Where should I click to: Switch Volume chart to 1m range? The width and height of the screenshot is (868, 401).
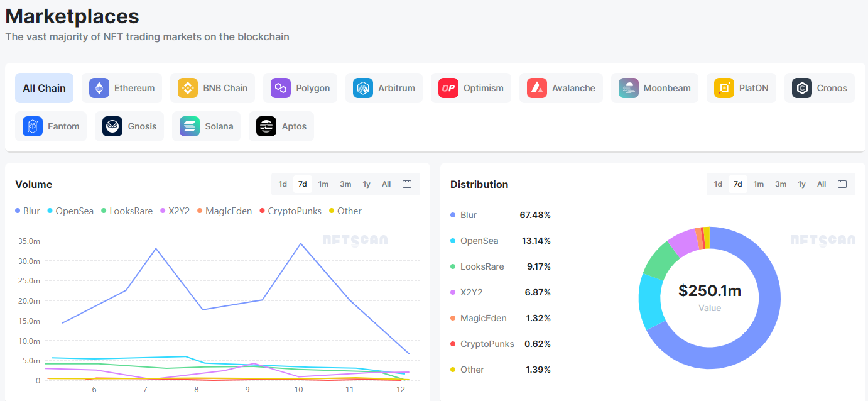pos(323,184)
